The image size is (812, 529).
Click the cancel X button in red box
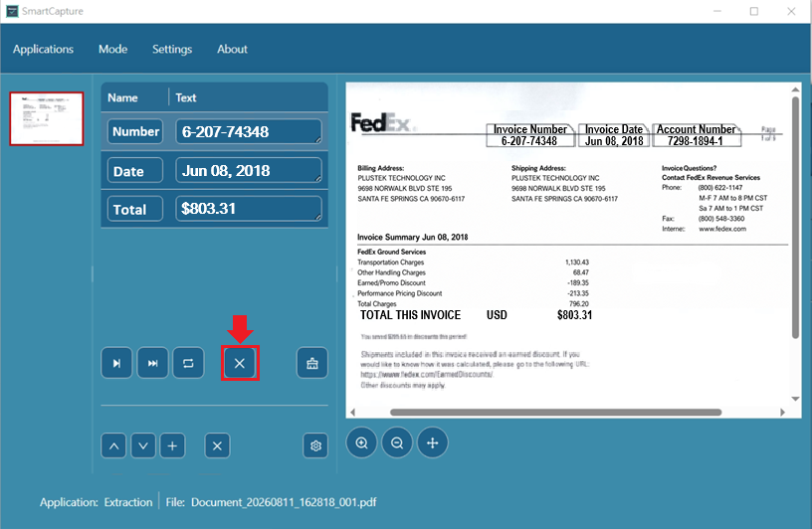pos(240,363)
